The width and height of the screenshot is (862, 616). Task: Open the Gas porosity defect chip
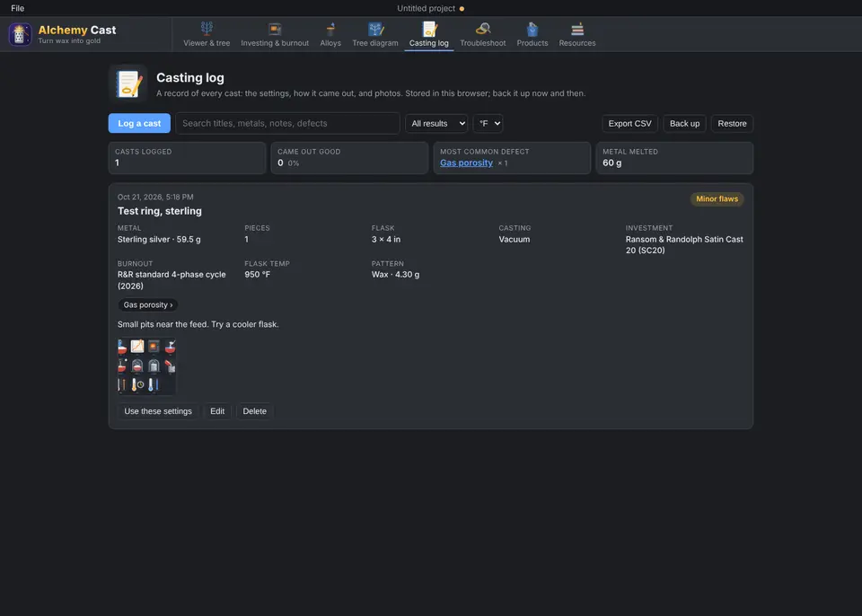tap(148, 304)
